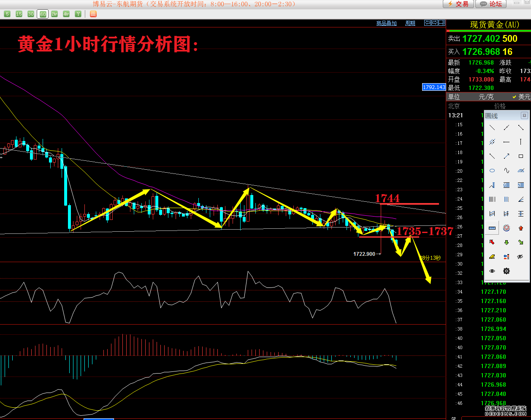Select the ellipse drawing tool

[x=492, y=171]
